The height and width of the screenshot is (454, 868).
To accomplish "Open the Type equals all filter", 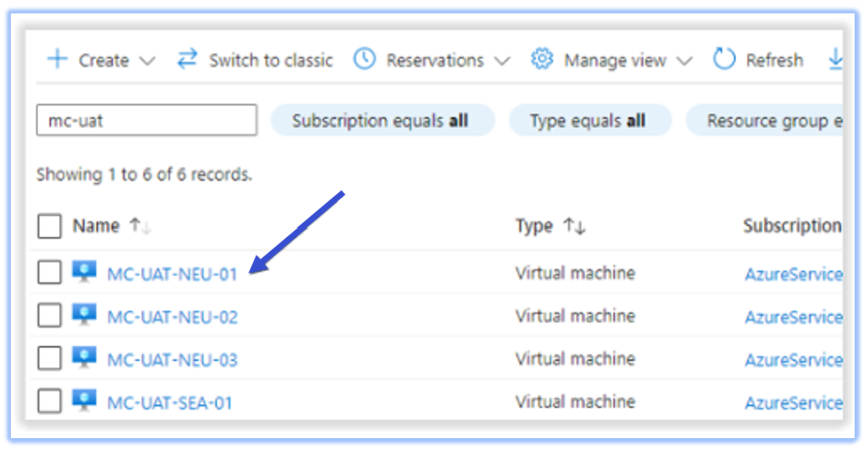I will point(589,121).
